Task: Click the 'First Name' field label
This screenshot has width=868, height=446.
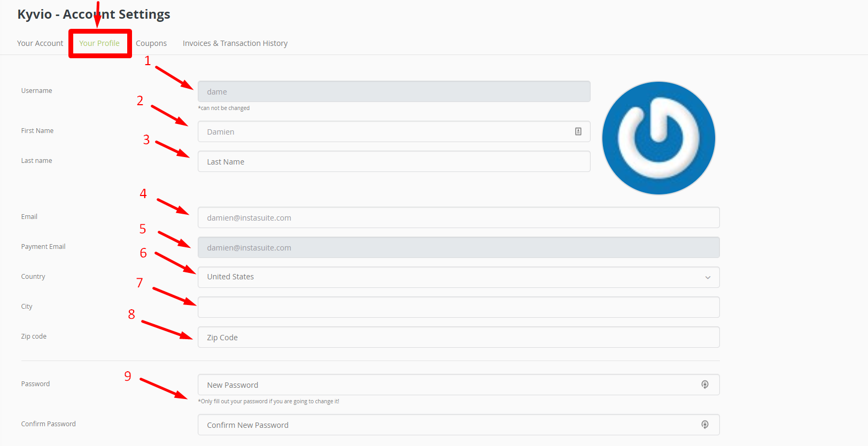Action: pos(37,131)
